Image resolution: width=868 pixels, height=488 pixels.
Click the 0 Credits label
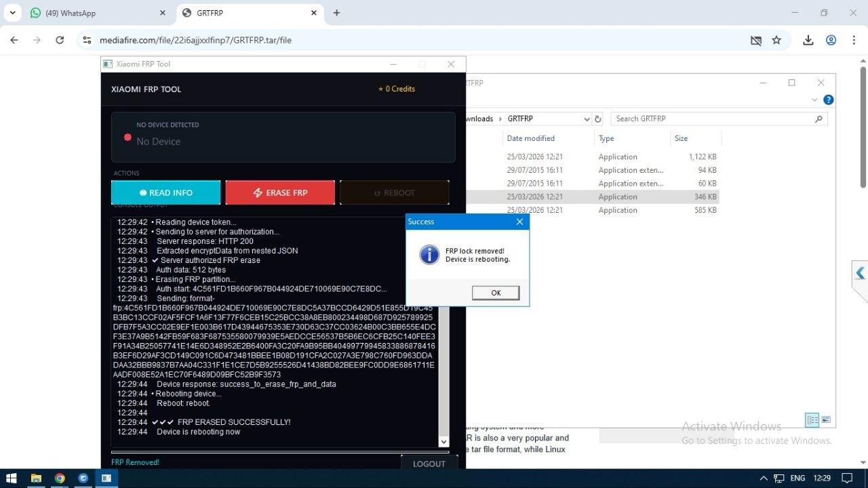[x=397, y=89]
